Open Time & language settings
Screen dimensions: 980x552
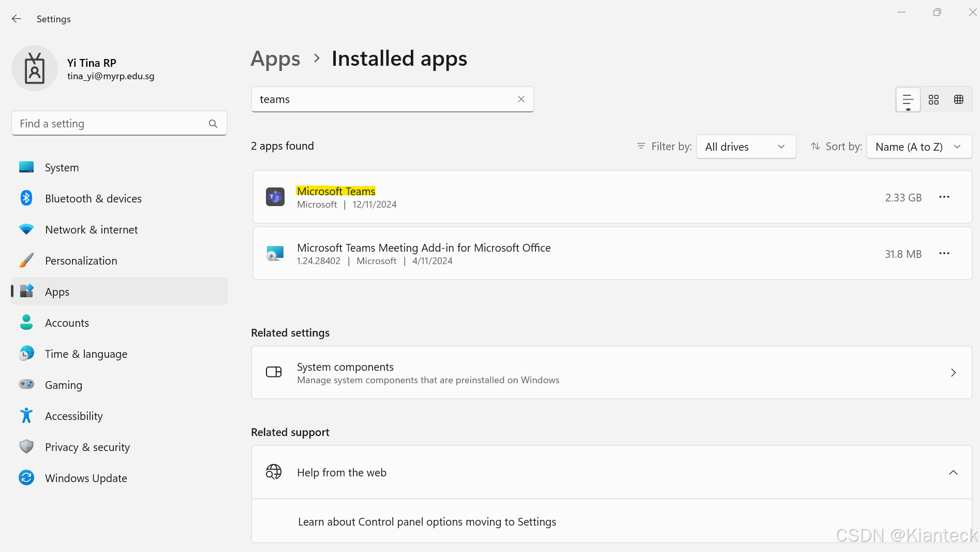(x=119, y=354)
